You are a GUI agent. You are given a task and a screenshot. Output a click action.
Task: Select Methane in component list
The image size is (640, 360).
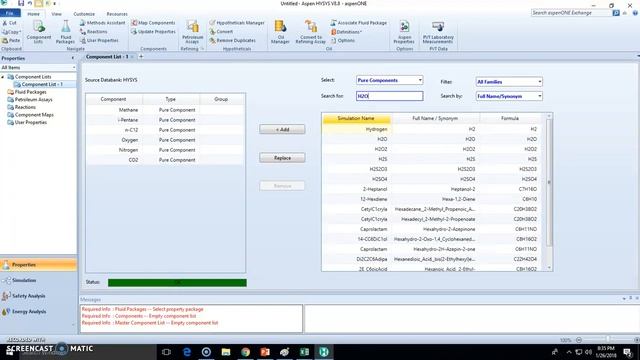tap(165, 110)
